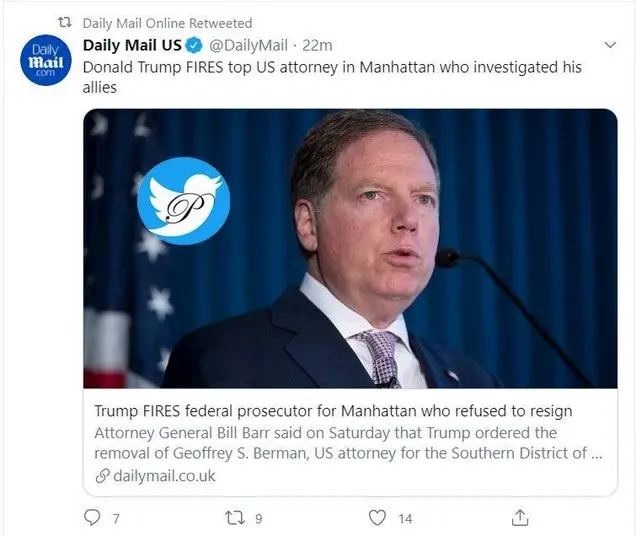Open the @DailyMail handle
The height and width of the screenshot is (536, 636).
tap(247, 45)
